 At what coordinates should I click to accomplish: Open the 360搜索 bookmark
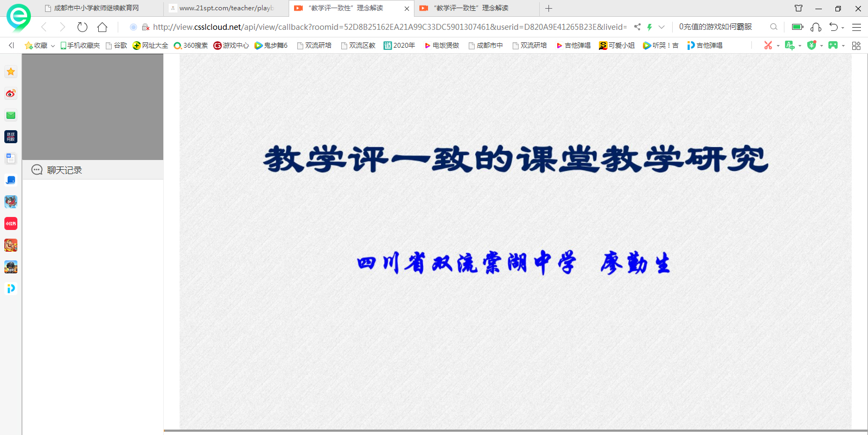coord(191,46)
